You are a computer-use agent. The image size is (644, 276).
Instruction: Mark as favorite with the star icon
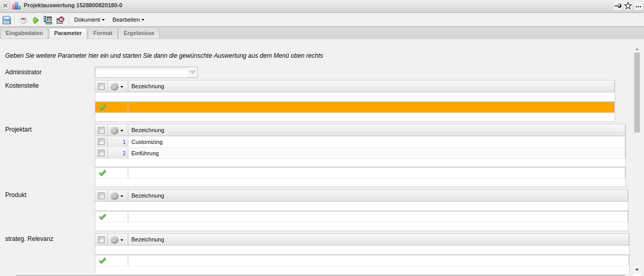(x=628, y=6)
